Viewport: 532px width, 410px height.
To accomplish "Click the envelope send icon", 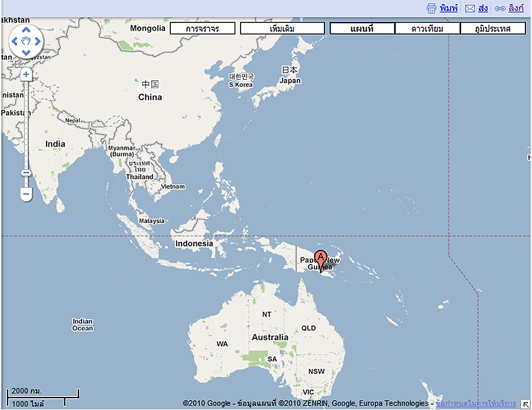I will (x=469, y=8).
